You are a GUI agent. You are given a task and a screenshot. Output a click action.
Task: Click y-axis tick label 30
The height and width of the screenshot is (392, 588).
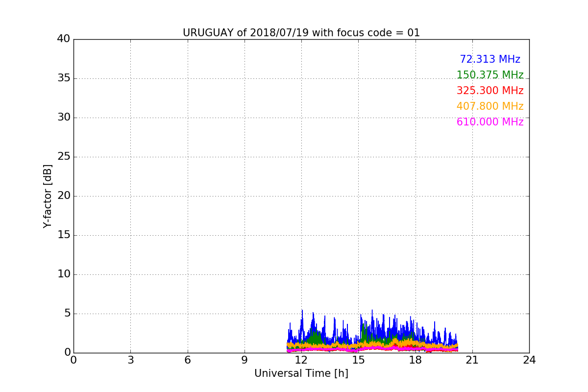[64, 118]
